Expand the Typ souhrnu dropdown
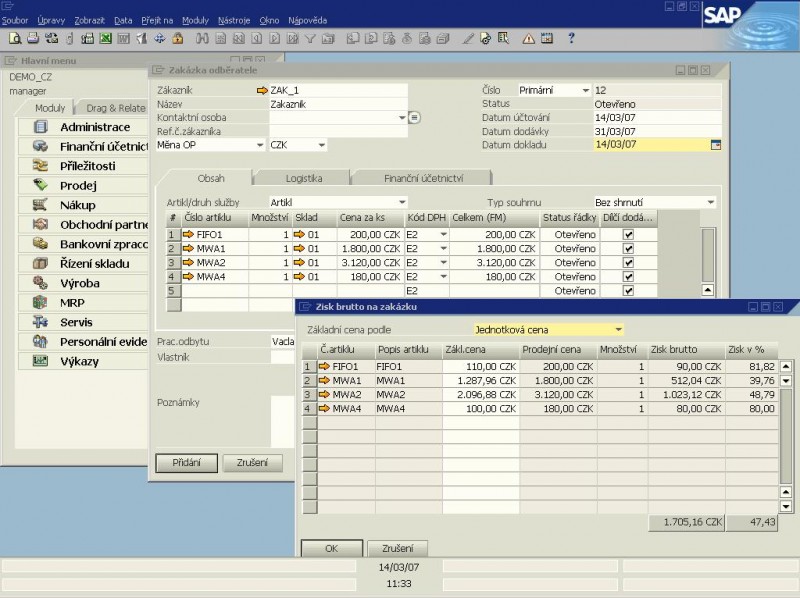This screenshot has width=800, height=598. point(711,202)
